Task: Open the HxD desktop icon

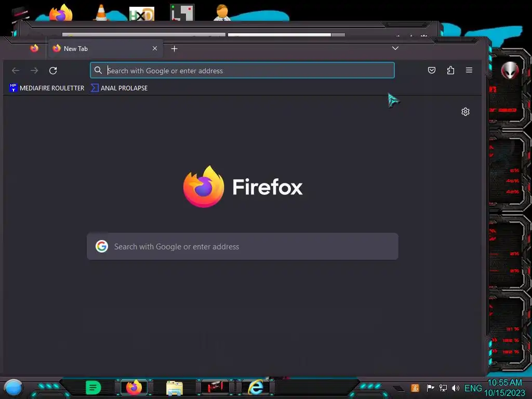Action: (142, 14)
